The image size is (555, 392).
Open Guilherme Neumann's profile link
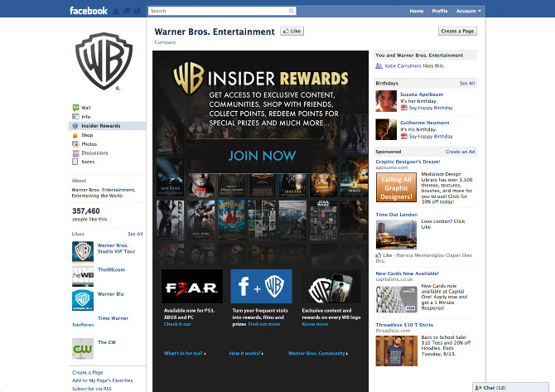(x=425, y=123)
